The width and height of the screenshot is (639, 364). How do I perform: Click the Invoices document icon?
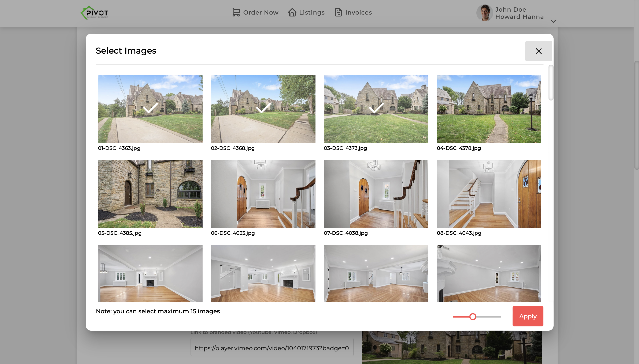pos(338,12)
